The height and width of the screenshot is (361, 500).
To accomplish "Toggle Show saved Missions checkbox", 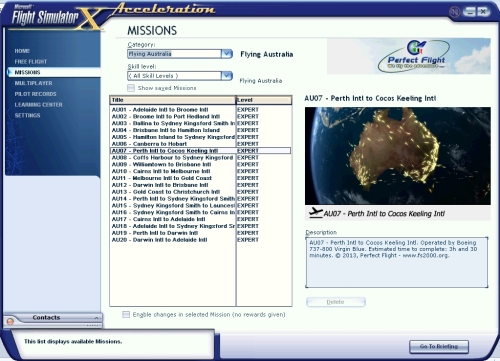I will [131, 88].
